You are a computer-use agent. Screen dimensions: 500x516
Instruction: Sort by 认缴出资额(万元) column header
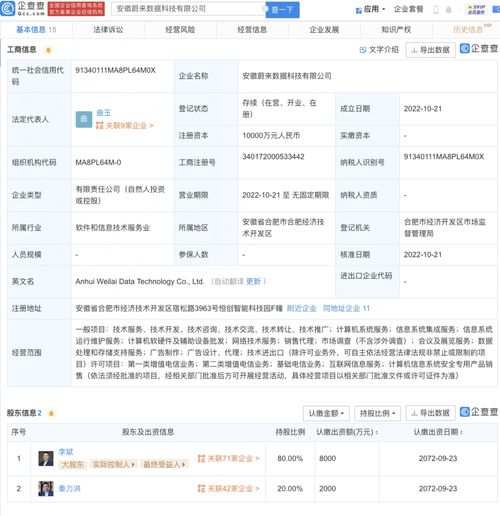(347, 432)
